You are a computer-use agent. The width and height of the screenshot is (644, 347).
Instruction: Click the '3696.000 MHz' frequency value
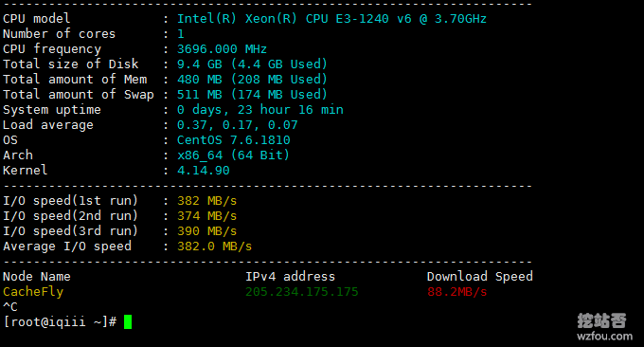point(222,49)
